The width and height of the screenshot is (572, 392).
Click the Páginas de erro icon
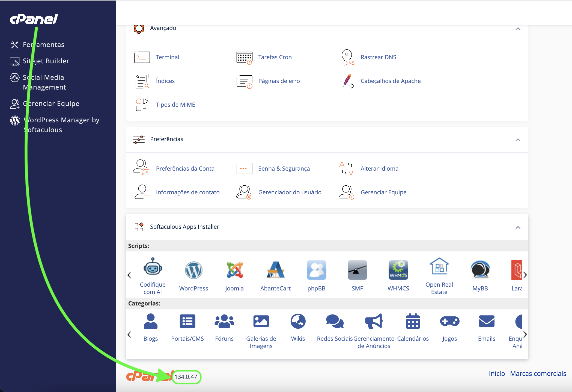point(244,82)
